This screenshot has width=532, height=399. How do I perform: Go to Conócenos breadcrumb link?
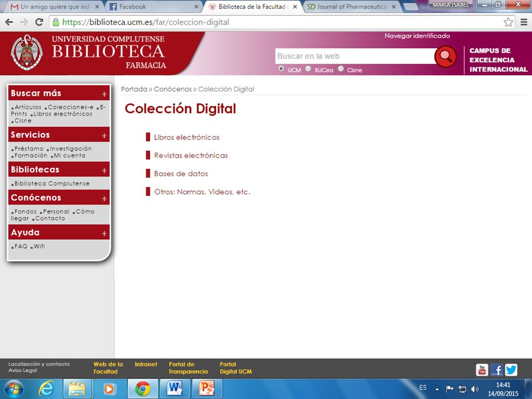[x=173, y=89]
